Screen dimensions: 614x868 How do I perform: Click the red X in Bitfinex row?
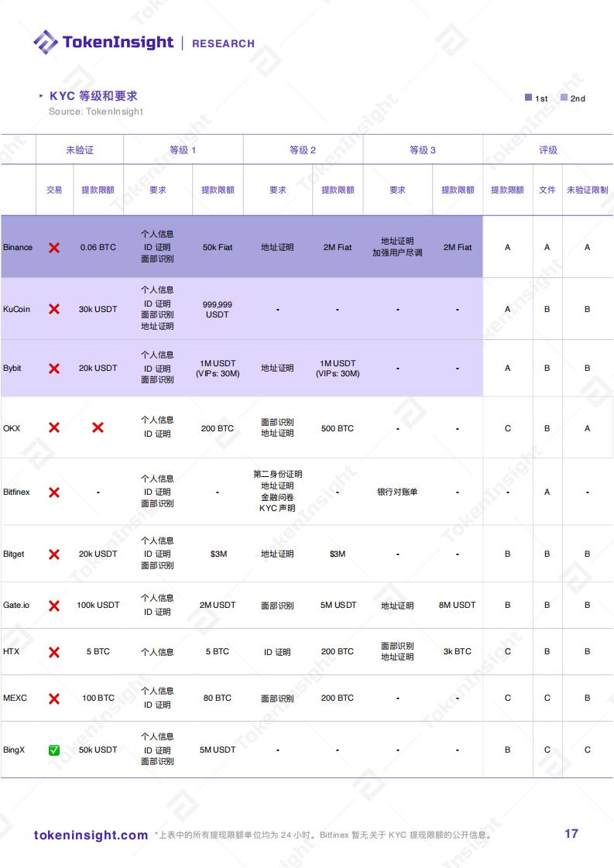pyautogui.click(x=54, y=492)
